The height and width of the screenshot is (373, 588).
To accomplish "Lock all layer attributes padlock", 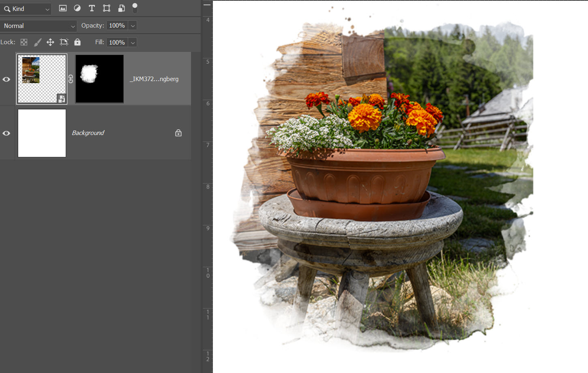I will click(77, 42).
